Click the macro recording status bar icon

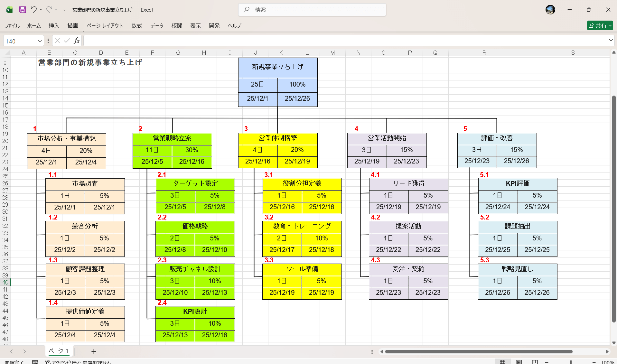click(x=35, y=362)
